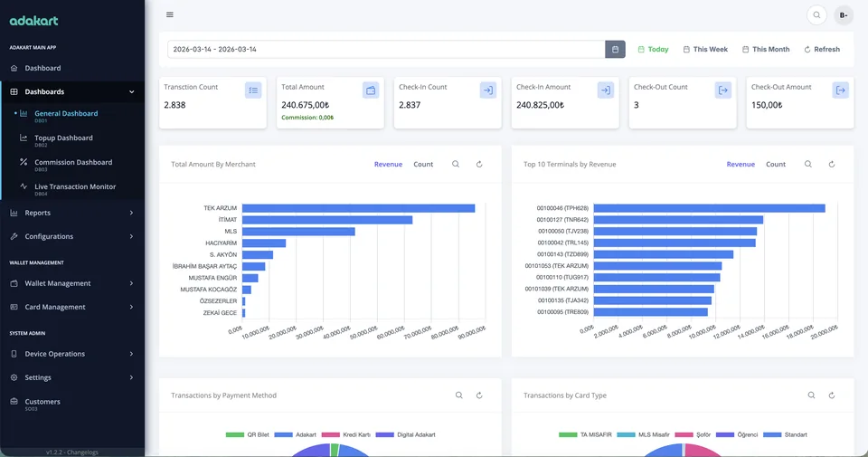Switch merchant chart to Revenue
This screenshot has width=868, height=457.
[x=388, y=165]
